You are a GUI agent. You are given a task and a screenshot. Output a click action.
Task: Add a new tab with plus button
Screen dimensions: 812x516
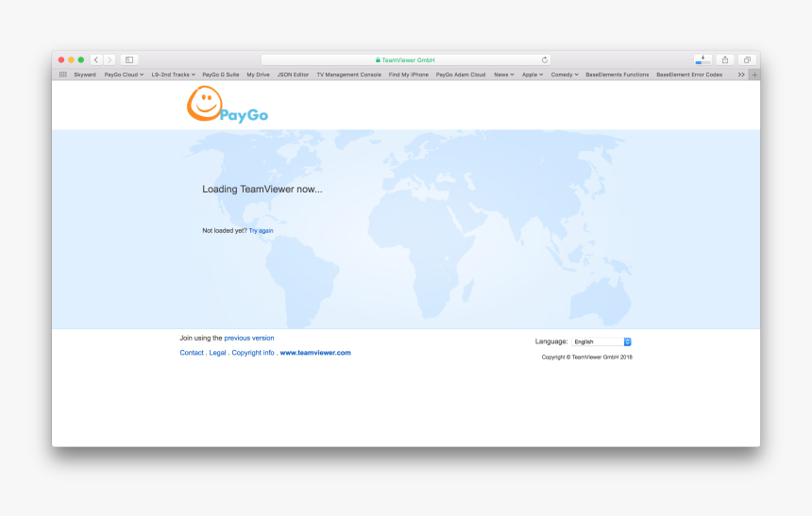754,75
